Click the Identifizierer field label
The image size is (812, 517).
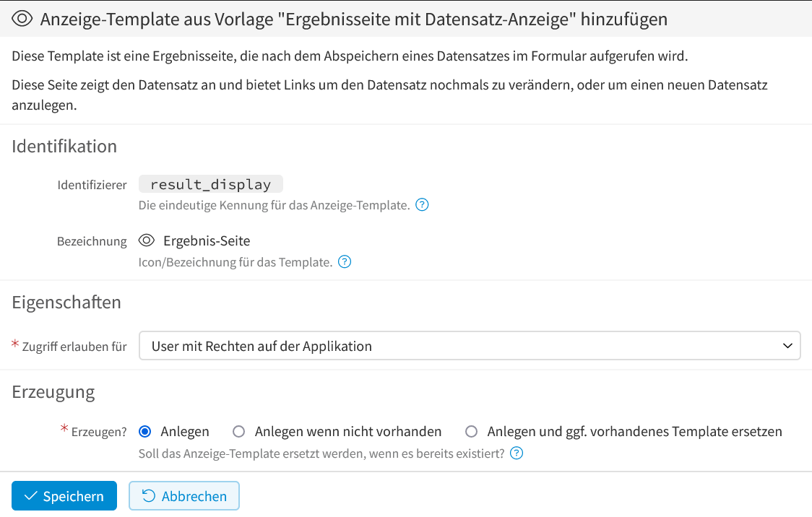(x=92, y=185)
